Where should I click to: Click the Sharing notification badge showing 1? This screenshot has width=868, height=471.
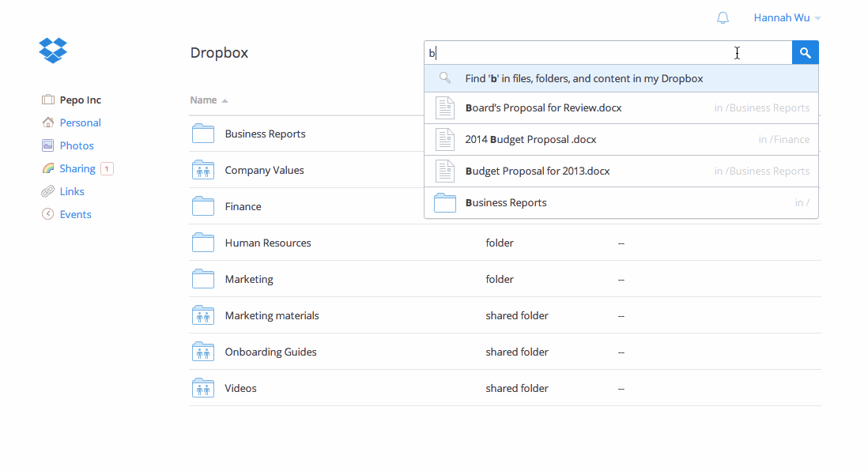pyautogui.click(x=107, y=168)
